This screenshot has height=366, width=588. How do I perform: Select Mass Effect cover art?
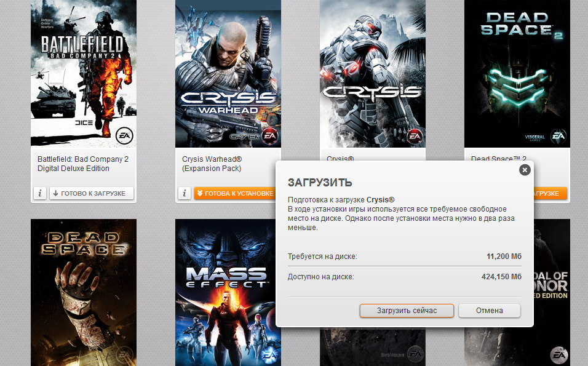(225, 293)
